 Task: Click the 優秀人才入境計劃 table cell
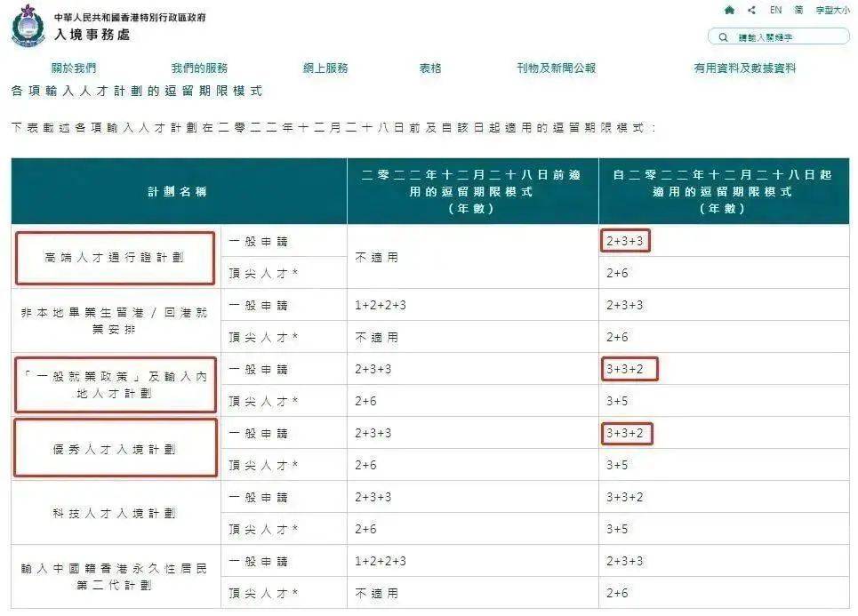tap(115, 449)
